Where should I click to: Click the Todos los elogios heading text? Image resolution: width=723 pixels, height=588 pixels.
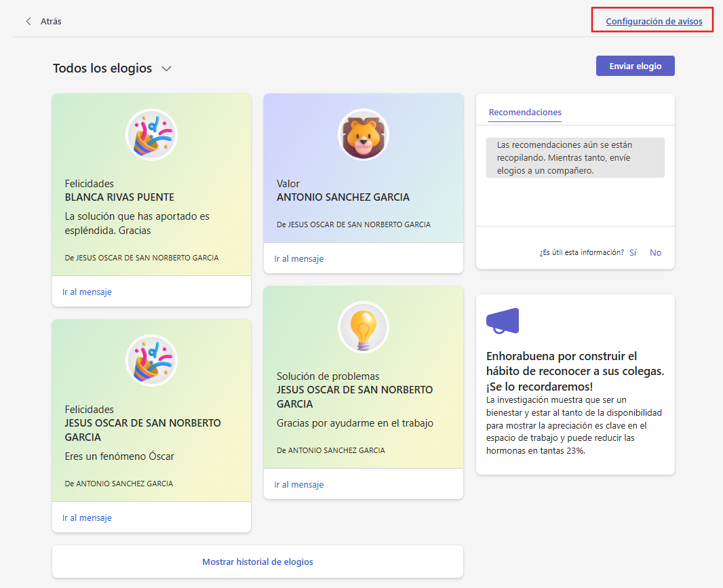(x=102, y=68)
